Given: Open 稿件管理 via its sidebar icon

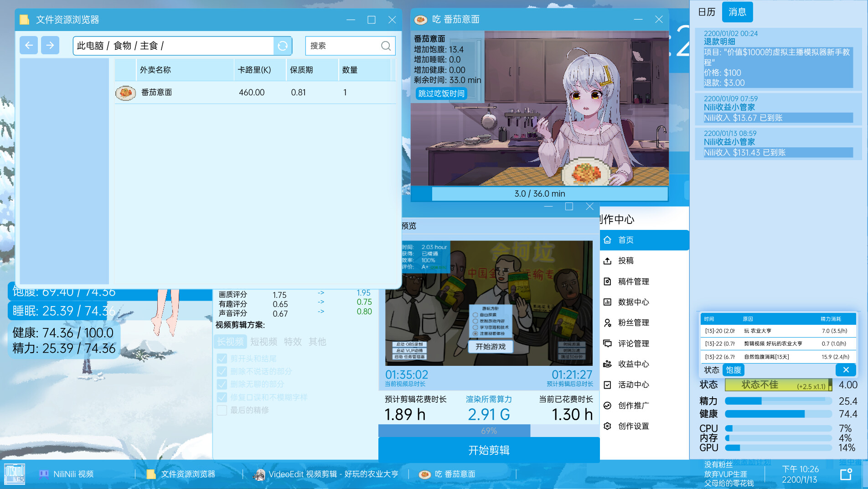Looking at the screenshot, I should tap(608, 281).
